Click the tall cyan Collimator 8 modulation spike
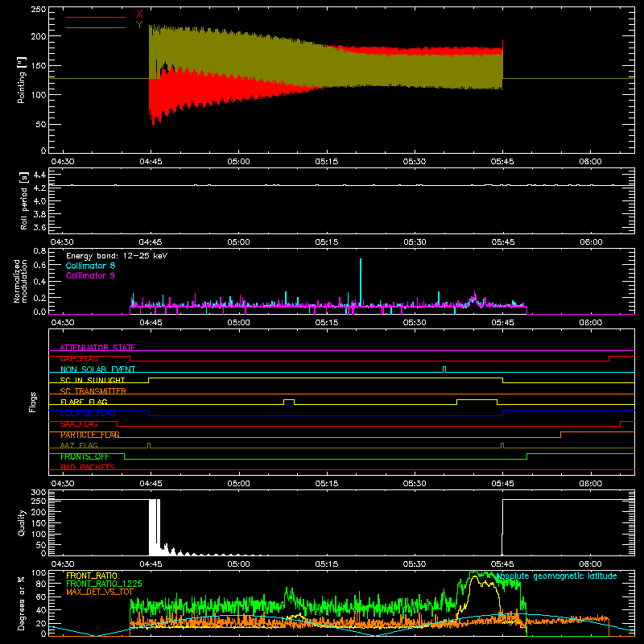 [x=361, y=283]
